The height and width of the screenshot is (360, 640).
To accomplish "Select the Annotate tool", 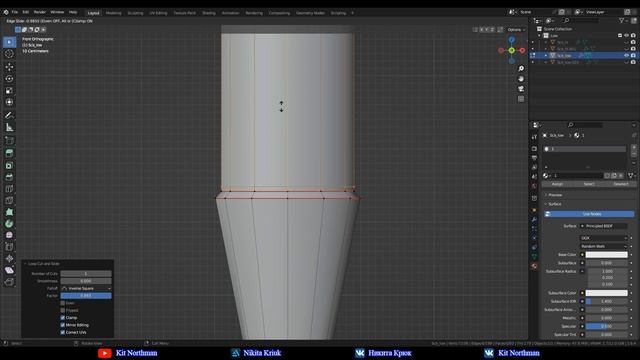I will coord(9,116).
